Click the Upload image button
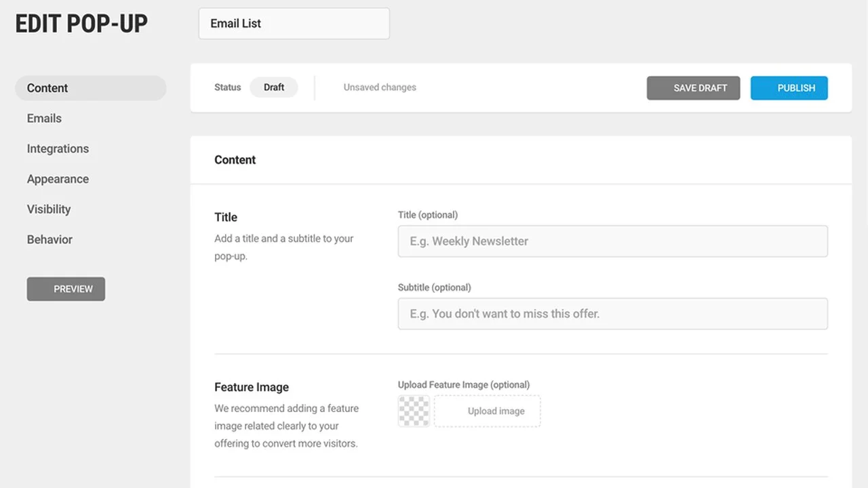 click(496, 411)
